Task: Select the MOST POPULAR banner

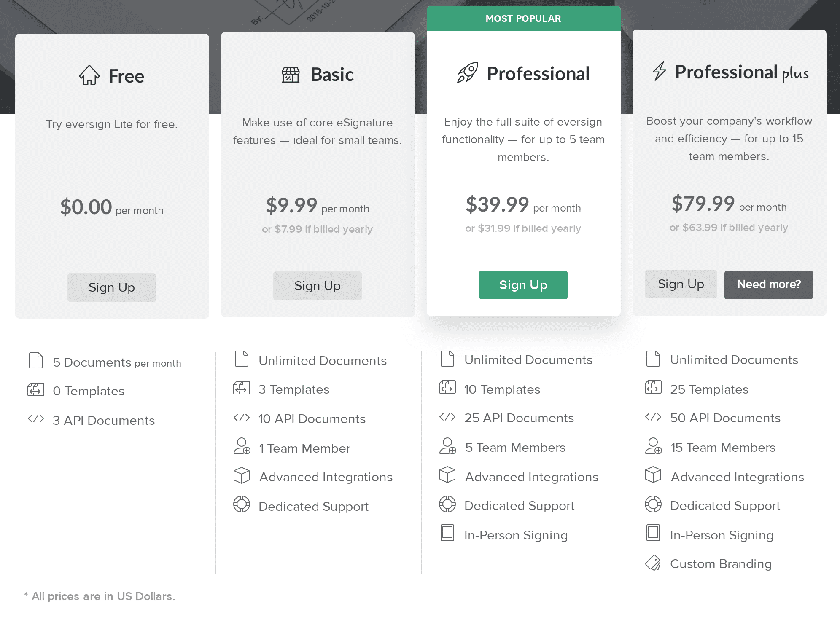Action: coord(523,18)
